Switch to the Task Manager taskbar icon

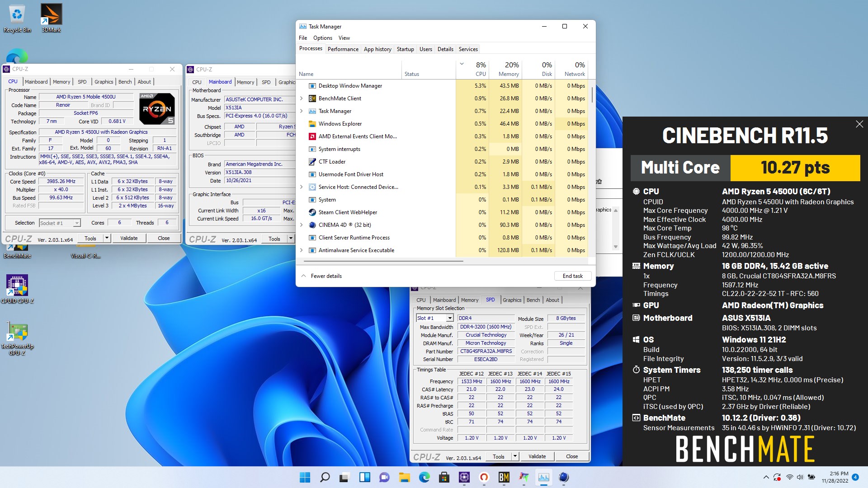pos(543,477)
